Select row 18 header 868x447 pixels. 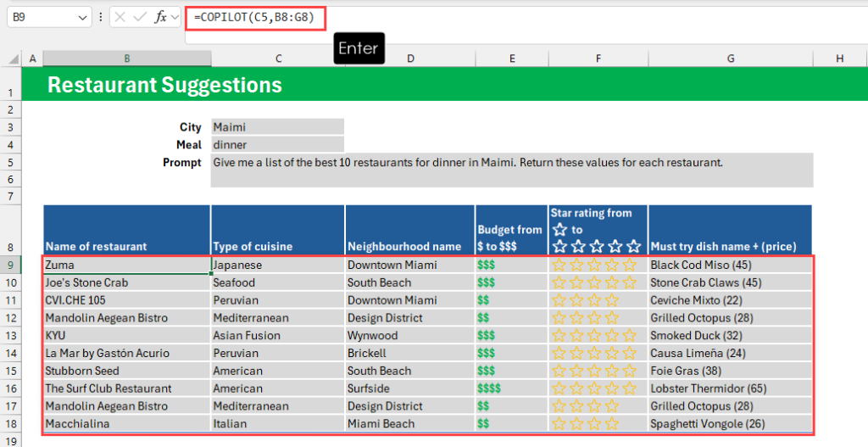coord(10,423)
